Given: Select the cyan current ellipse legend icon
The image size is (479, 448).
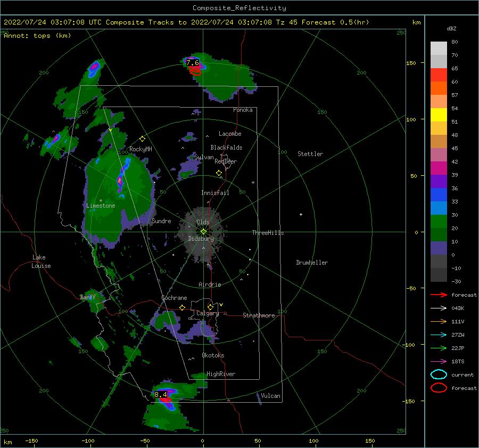Looking at the screenshot, I should click(x=439, y=374).
